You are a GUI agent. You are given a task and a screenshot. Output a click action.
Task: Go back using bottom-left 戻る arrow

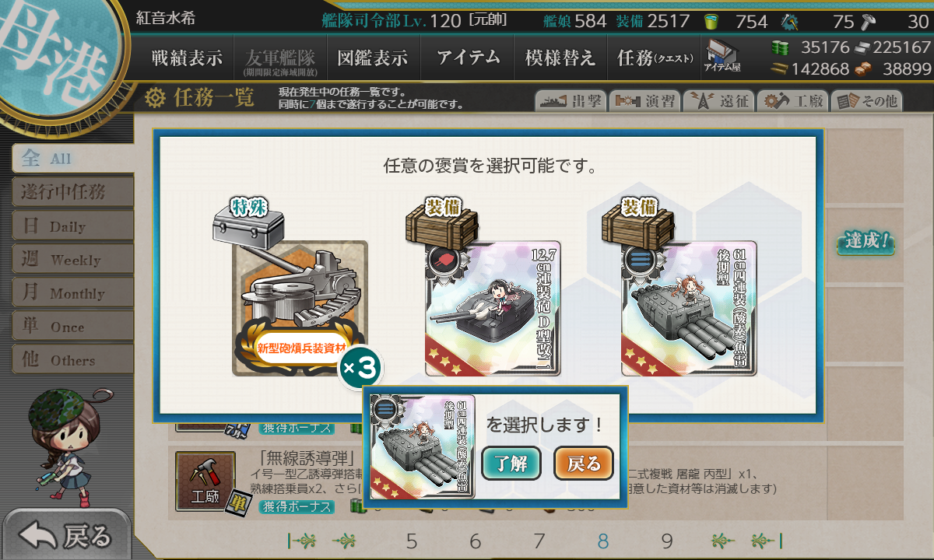click(x=66, y=535)
